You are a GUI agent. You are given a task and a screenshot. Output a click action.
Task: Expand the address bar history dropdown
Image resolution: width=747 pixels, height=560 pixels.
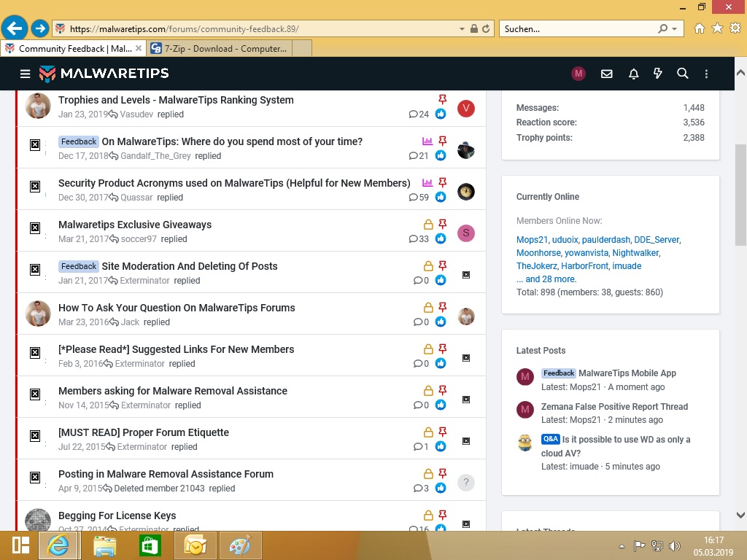[x=462, y=29]
